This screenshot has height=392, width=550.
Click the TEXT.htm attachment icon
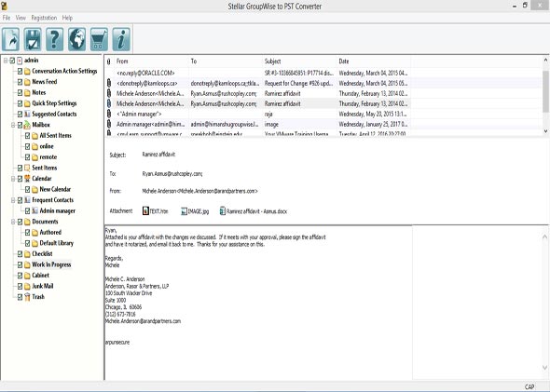[145, 210]
